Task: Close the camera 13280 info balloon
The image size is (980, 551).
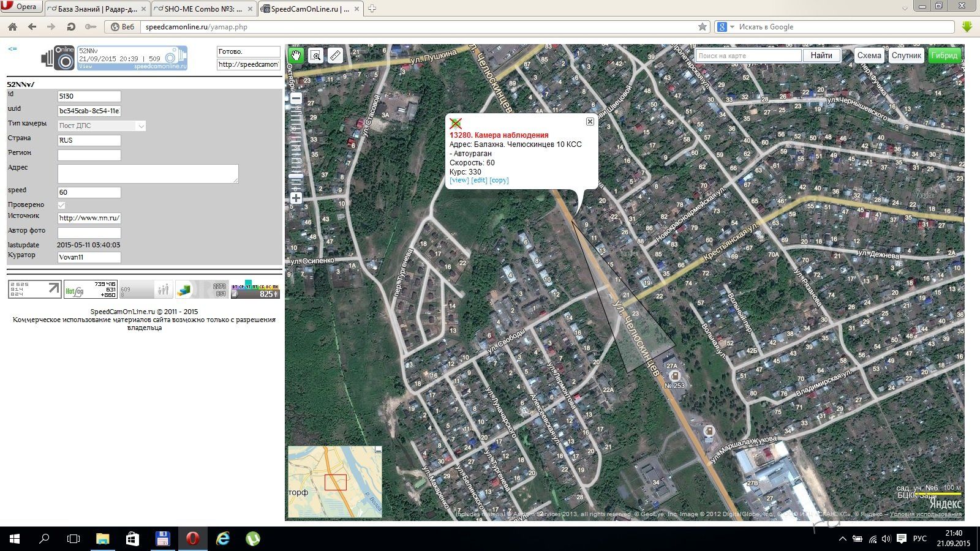Action: (x=590, y=122)
